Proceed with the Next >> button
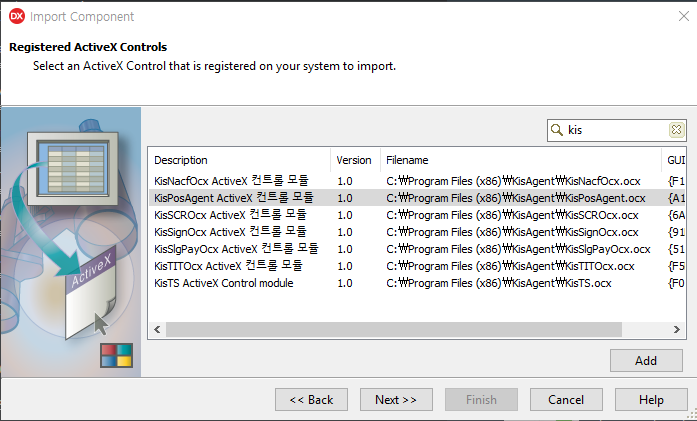The width and height of the screenshot is (697, 421). pos(396,400)
